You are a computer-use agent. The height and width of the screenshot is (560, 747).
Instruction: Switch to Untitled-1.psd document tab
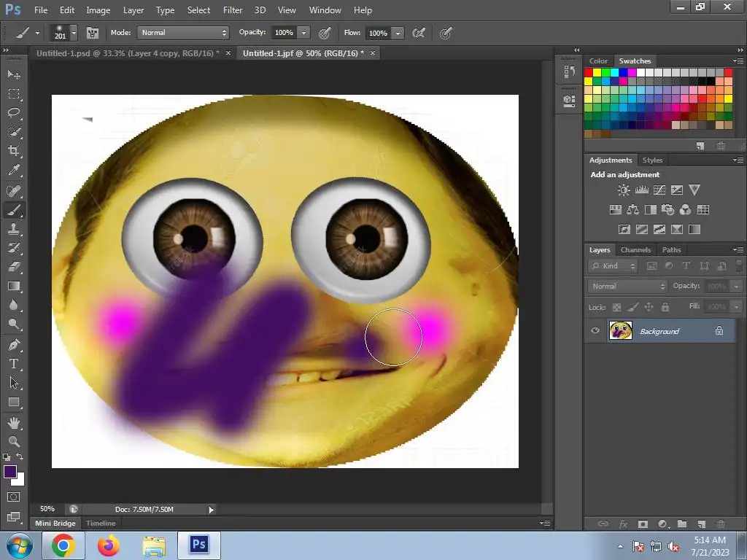[x=128, y=53]
